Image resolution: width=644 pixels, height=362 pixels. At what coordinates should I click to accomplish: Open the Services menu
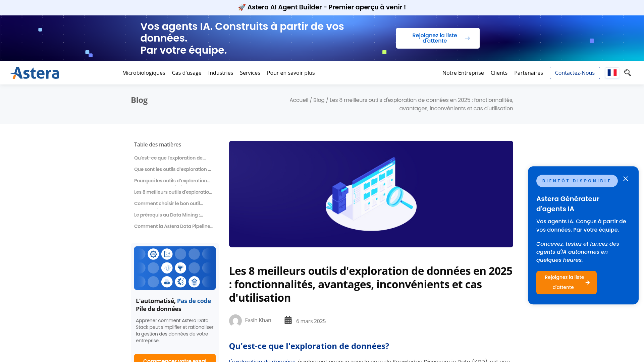click(x=250, y=73)
